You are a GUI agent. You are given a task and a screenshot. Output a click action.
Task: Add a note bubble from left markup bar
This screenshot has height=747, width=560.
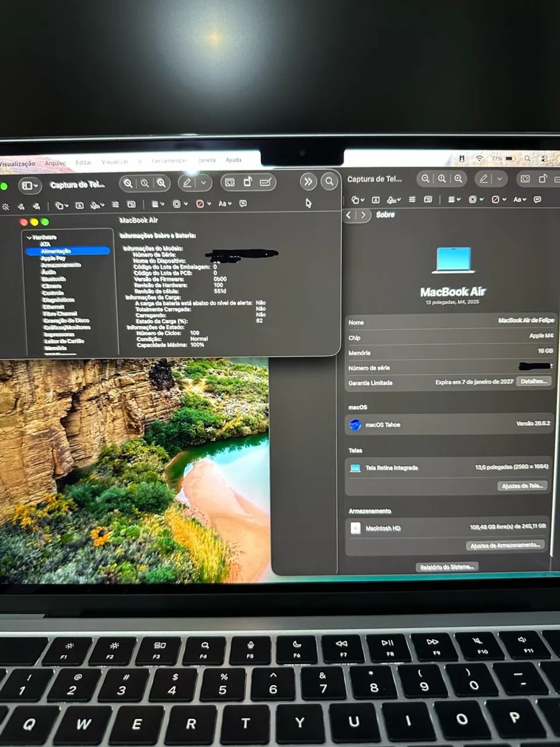click(x=243, y=204)
